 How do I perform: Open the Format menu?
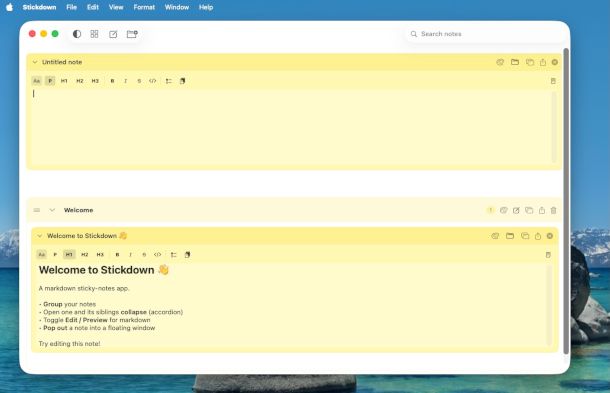(x=144, y=7)
